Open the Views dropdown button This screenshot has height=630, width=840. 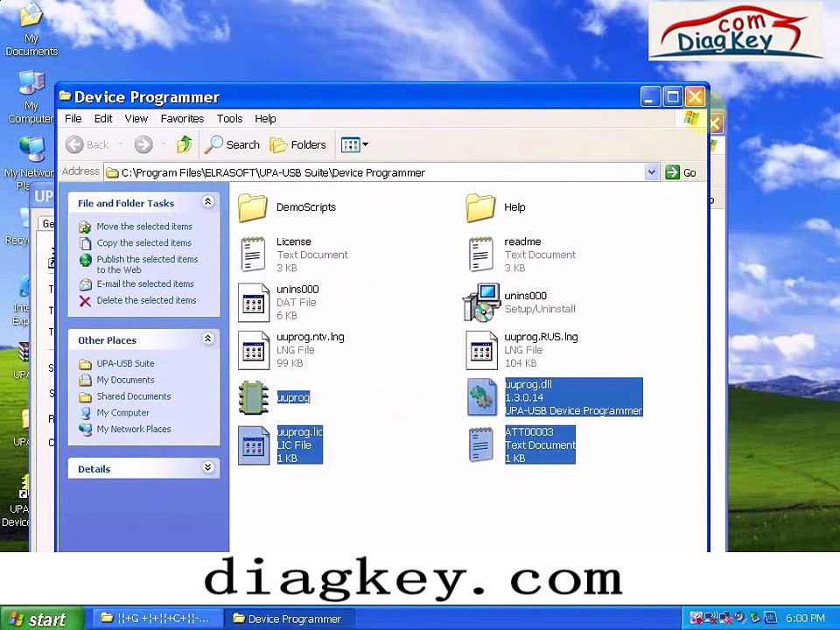[x=354, y=144]
